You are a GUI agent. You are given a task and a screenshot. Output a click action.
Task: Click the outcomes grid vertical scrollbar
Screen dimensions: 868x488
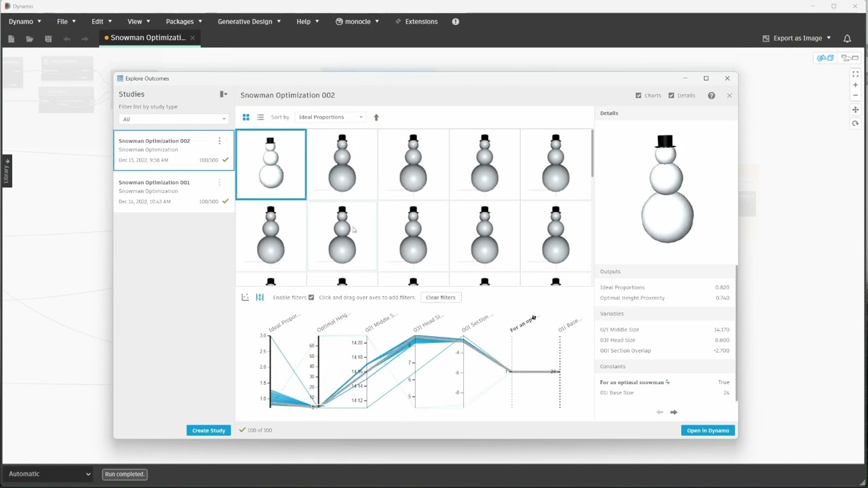(592, 153)
